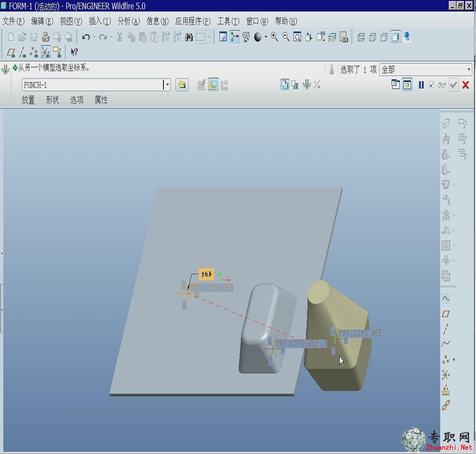
Task: Open the Layers icon in the toolbar
Action: click(x=332, y=37)
